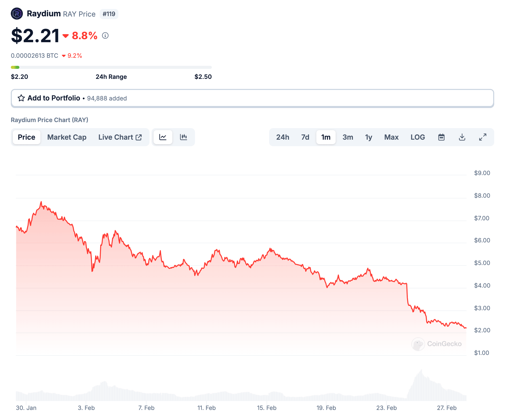Click the 30. Jan date label
The height and width of the screenshot is (420, 505).
point(26,408)
